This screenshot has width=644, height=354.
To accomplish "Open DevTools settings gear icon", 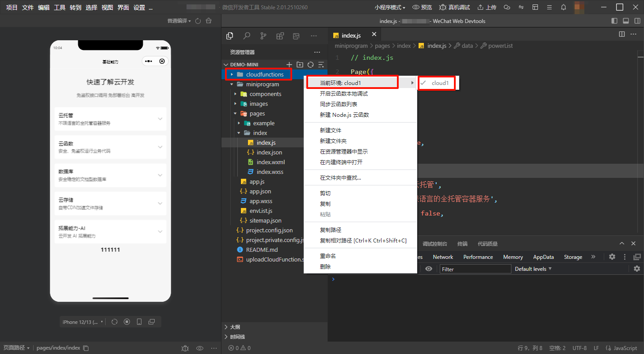I will pos(612,257).
